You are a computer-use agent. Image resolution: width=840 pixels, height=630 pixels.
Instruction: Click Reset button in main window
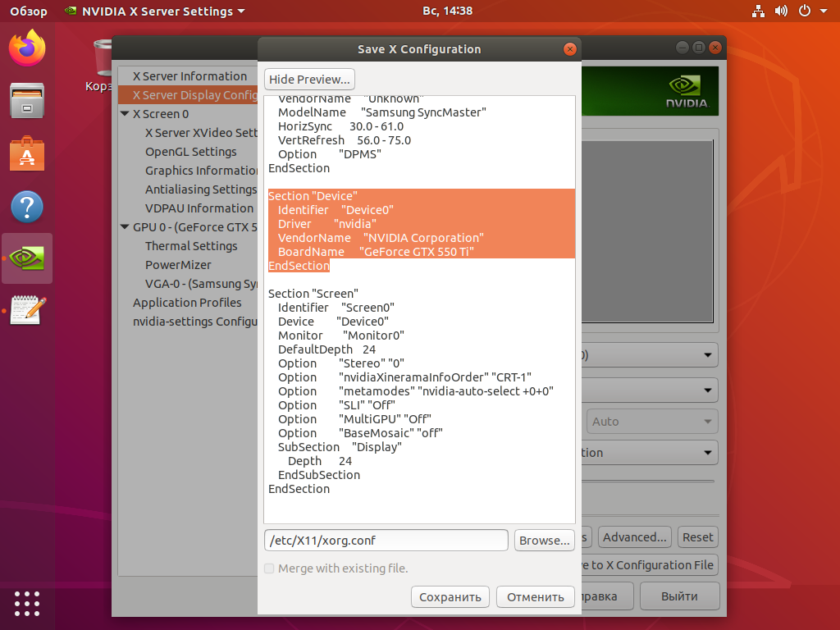tap(697, 537)
